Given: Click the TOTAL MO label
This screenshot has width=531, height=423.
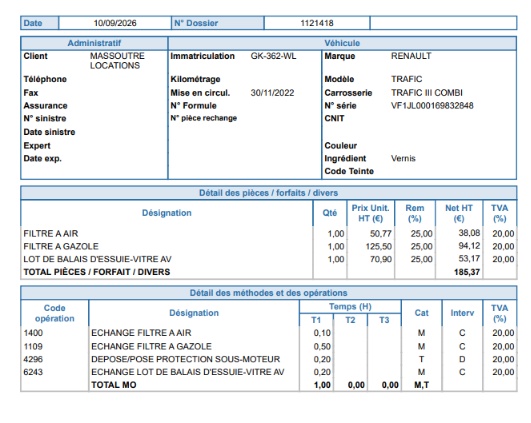Looking at the screenshot, I should coord(114,385).
